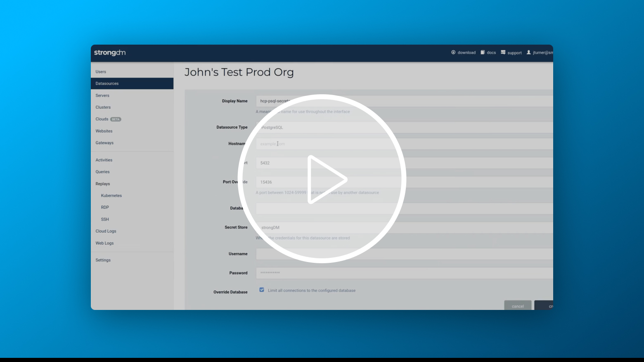Click the docs icon in header
The height and width of the screenshot is (362, 644).
(483, 52)
